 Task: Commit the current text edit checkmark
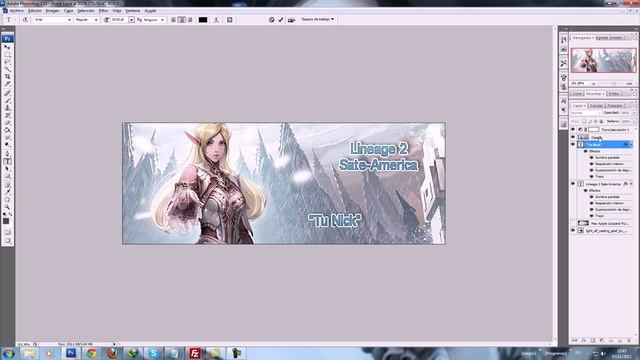point(281,20)
